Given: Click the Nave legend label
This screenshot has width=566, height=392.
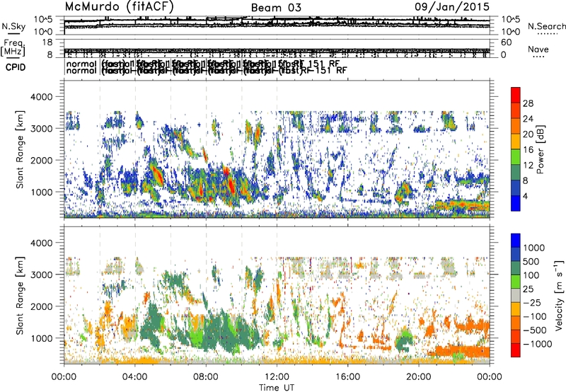Looking at the screenshot, I should pos(538,49).
